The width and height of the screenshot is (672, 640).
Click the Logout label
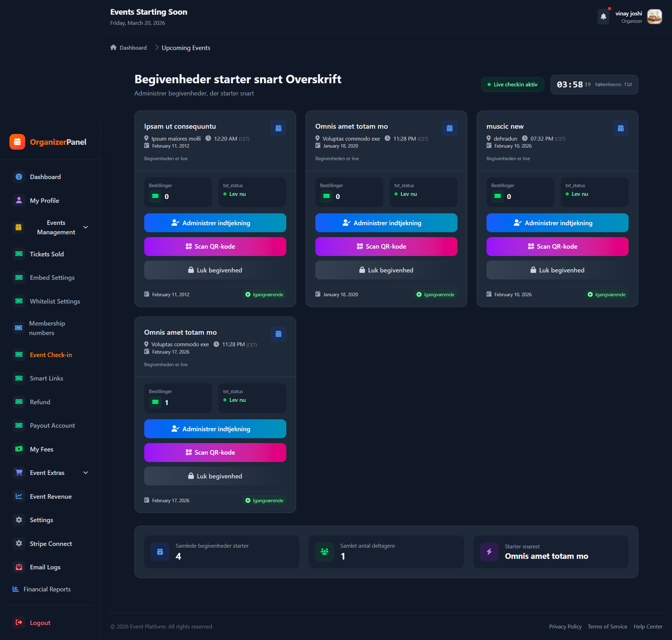(x=40, y=623)
